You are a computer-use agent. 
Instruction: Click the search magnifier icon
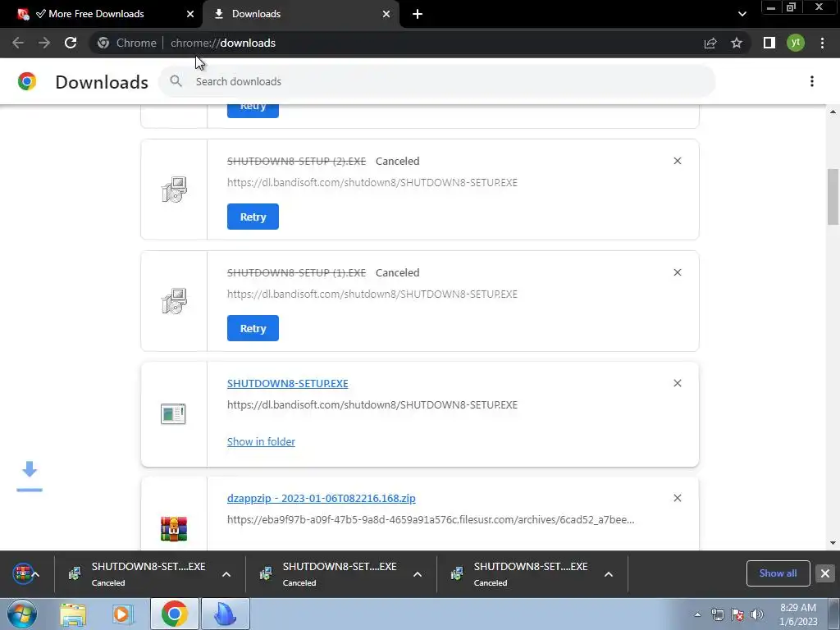click(x=176, y=81)
